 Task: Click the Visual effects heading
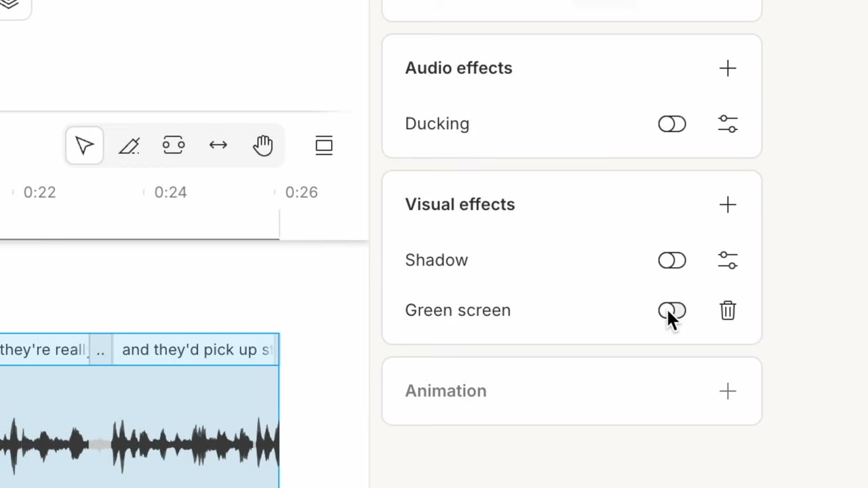460,204
